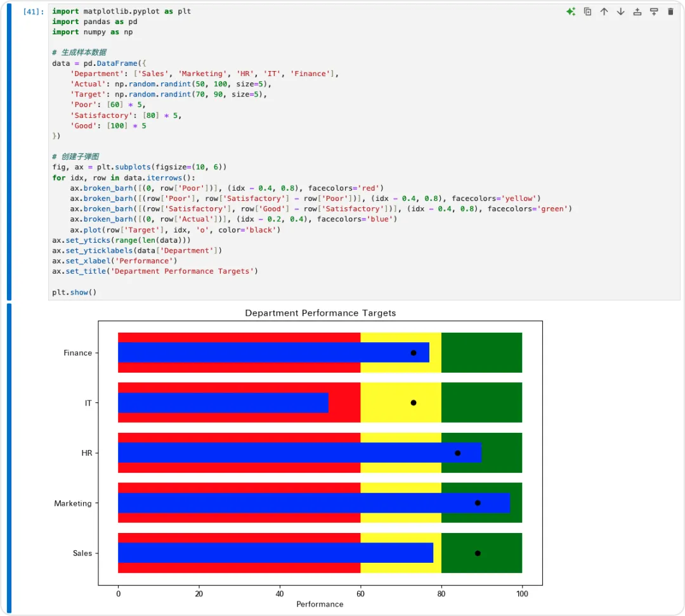Screen dimensions: 685x616
Task: Click the broken_barh line with facecolors='red'
Action: tap(226, 188)
